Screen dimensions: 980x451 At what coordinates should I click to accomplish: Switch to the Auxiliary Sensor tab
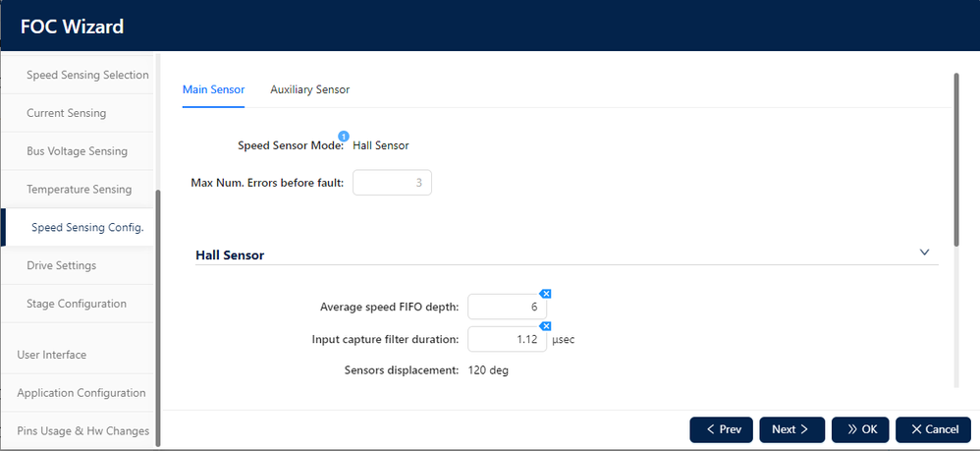coord(309,89)
